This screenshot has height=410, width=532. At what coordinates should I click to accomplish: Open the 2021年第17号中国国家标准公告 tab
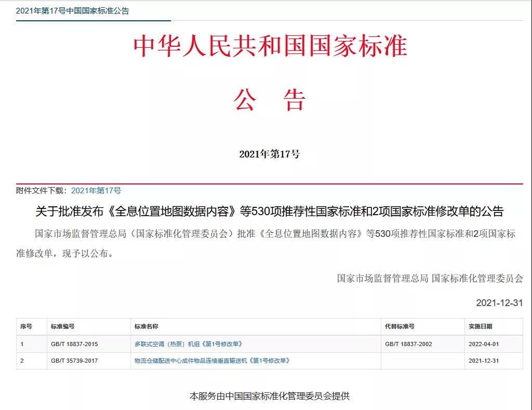click(x=73, y=11)
